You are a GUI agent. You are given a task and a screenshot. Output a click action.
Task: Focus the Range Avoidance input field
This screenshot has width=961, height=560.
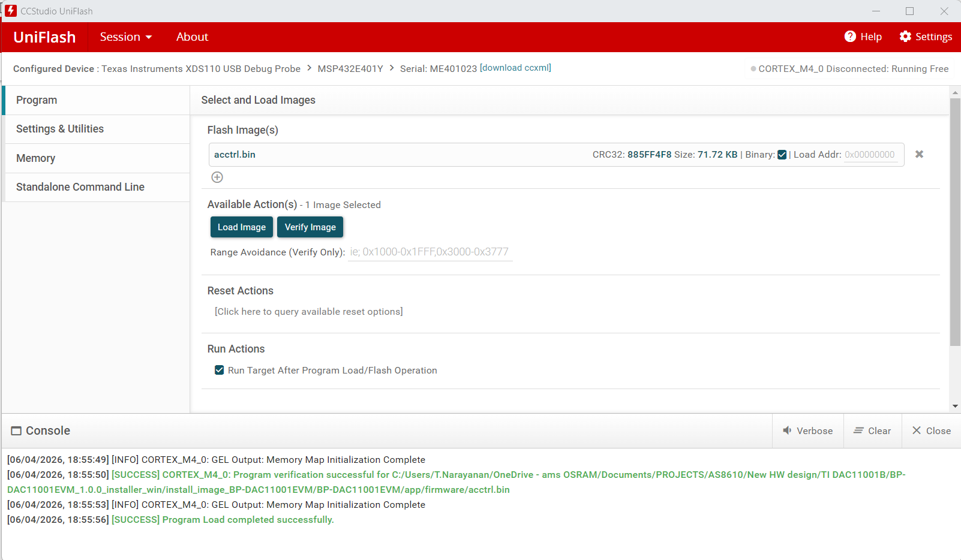pyautogui.click(x=430, y=252)
